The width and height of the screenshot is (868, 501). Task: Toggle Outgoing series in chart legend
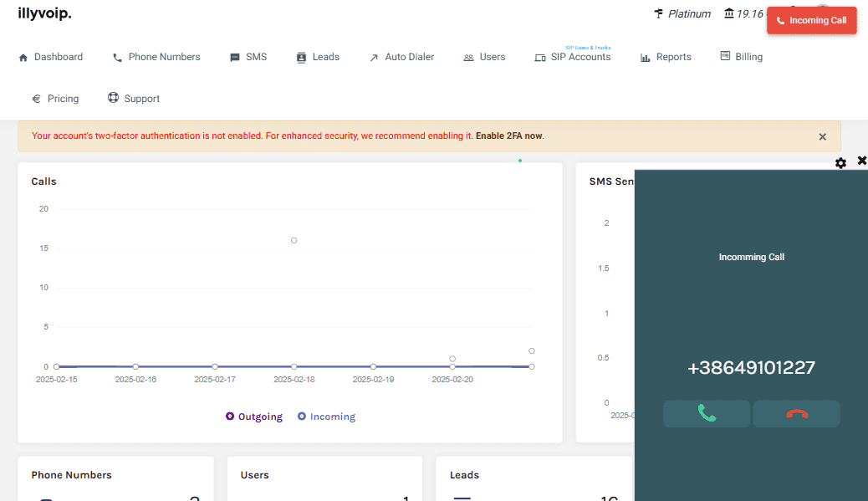click(x=254, y=417)
